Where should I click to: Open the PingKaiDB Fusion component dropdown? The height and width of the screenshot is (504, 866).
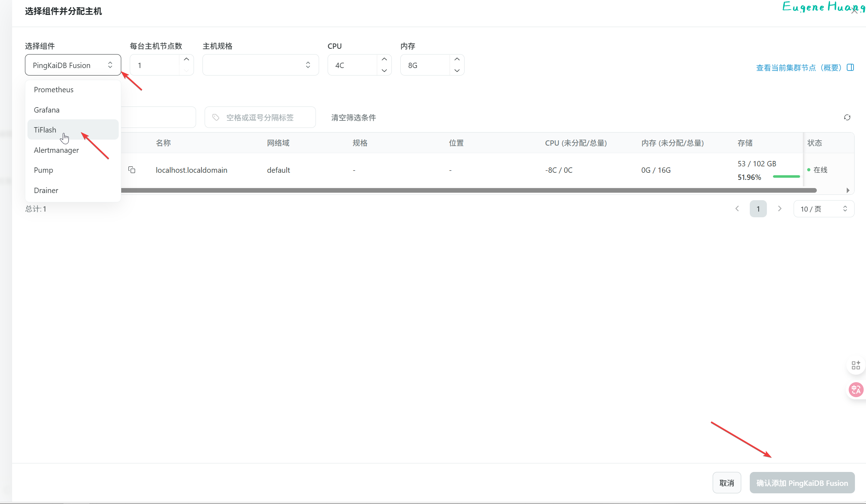pos(73,65)
